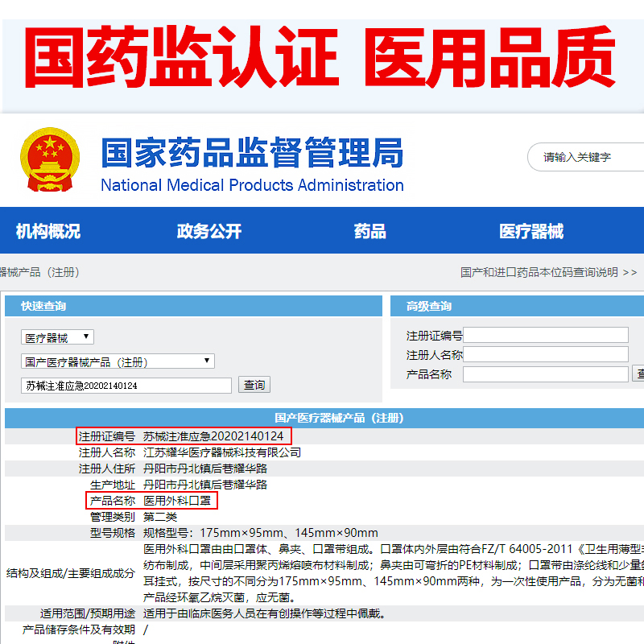This screenshot has width=644, height=644.
Task: Click product name 医用外科口罩
Action: coord(177,501)
